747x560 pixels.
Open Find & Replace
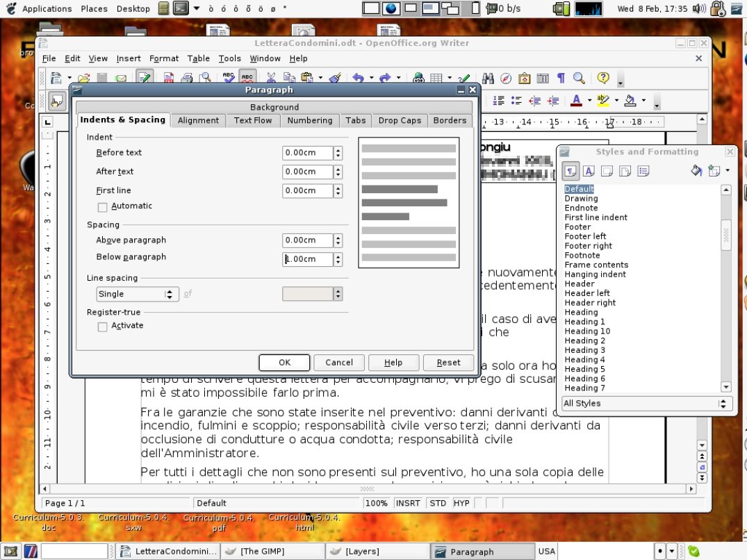coord(489,78)
